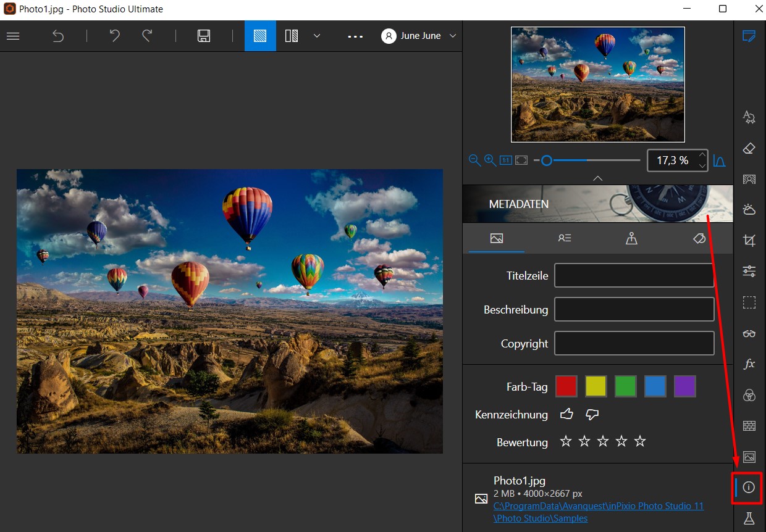Open the flask lab tool icon
The image size is (766, 532).
click(749, 518)
